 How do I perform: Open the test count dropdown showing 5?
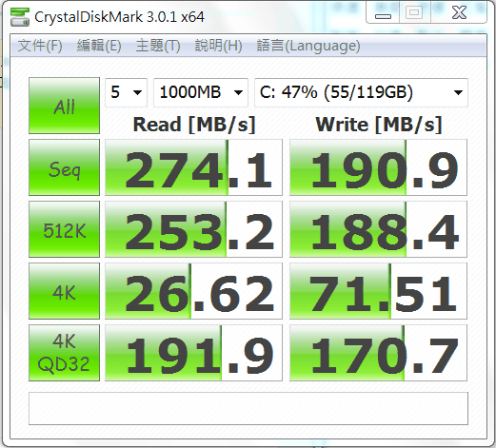pyautogui.click(x=126, y=92)
